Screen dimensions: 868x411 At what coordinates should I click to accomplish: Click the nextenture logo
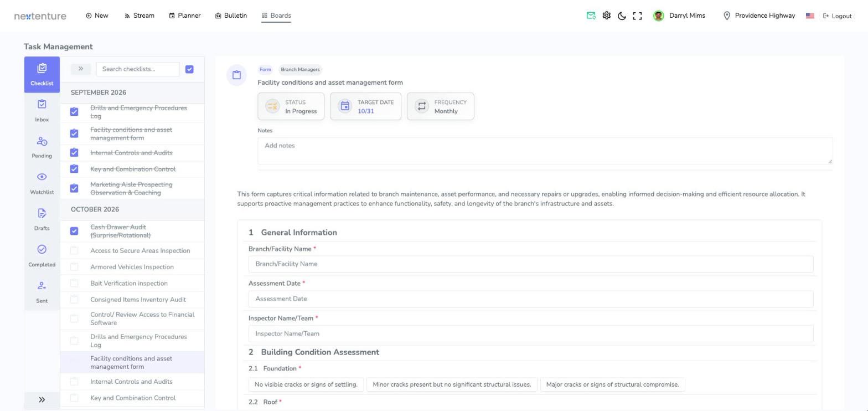pyautogui.click(x=40, y=16)
